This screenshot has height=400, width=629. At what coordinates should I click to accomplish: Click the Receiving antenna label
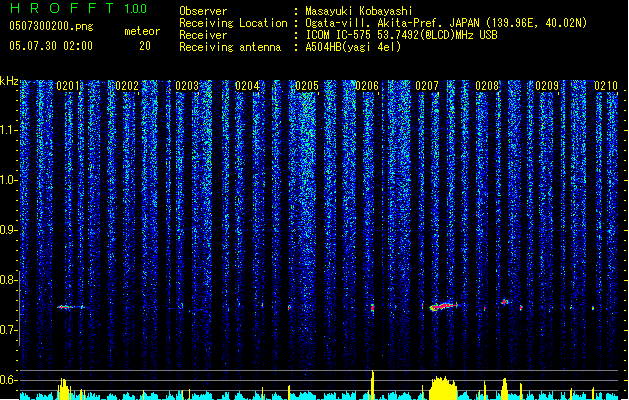(230, 47)
